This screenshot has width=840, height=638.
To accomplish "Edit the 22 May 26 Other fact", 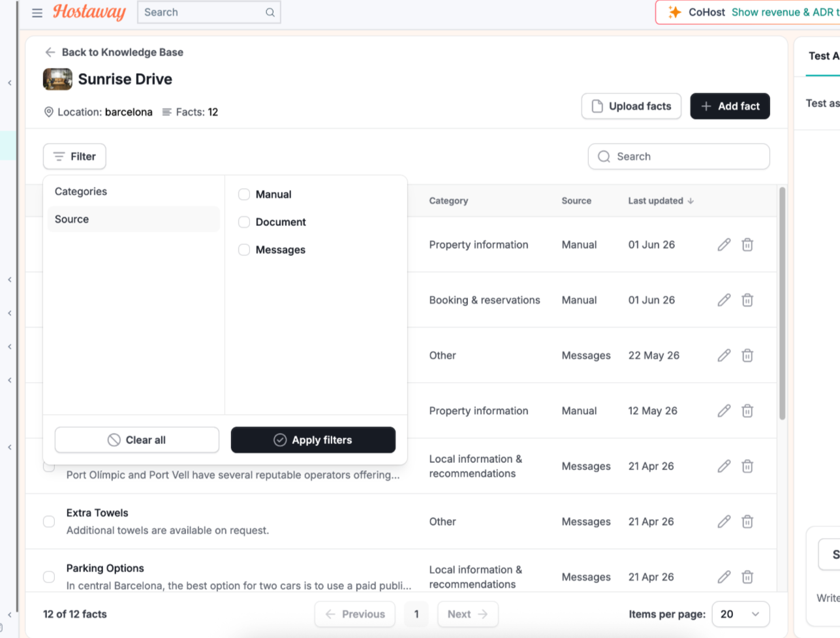I will (x=724, y=356).
